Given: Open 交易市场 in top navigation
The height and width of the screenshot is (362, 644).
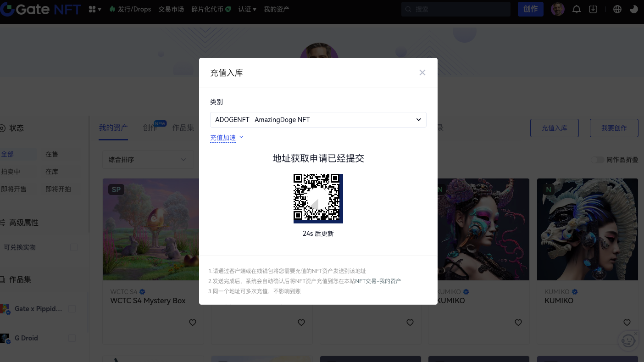Looking at the screenshot, I should click(x=171, y=9).
